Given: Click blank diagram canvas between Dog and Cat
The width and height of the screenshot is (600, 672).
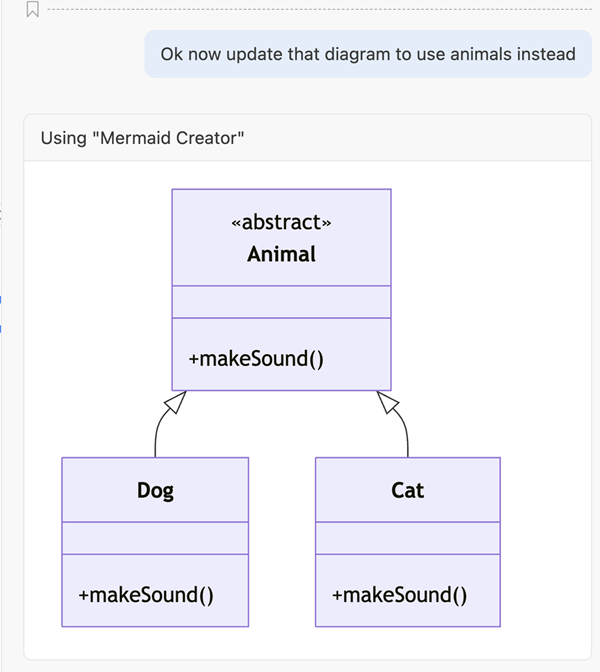Looking at the screenshot, I should pos(282,540).
